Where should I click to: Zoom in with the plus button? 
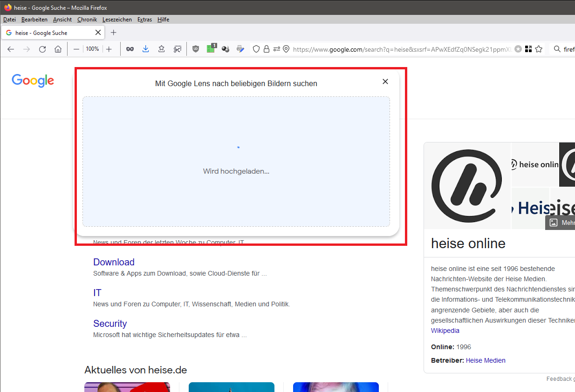(x=109, y=49)
